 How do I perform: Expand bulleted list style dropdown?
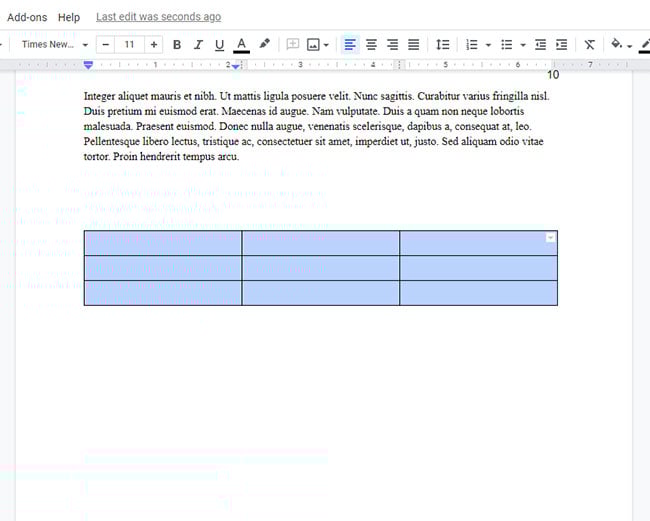coord(523,45)
